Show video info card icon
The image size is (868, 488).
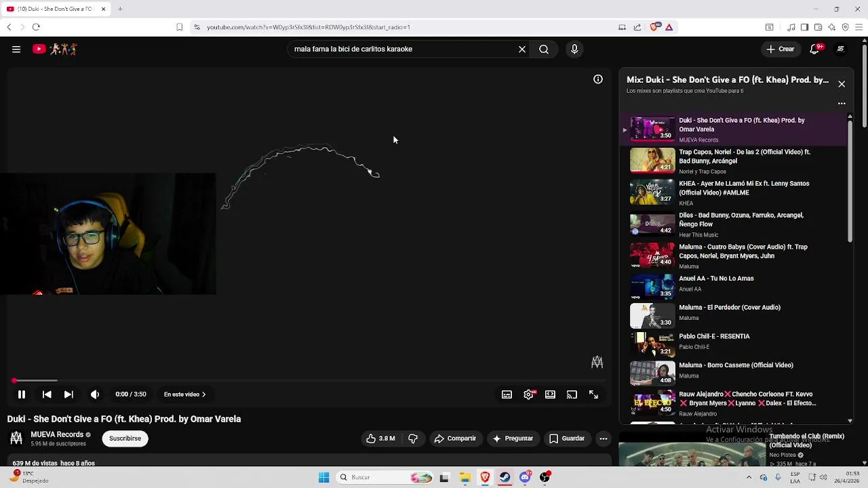598,79
